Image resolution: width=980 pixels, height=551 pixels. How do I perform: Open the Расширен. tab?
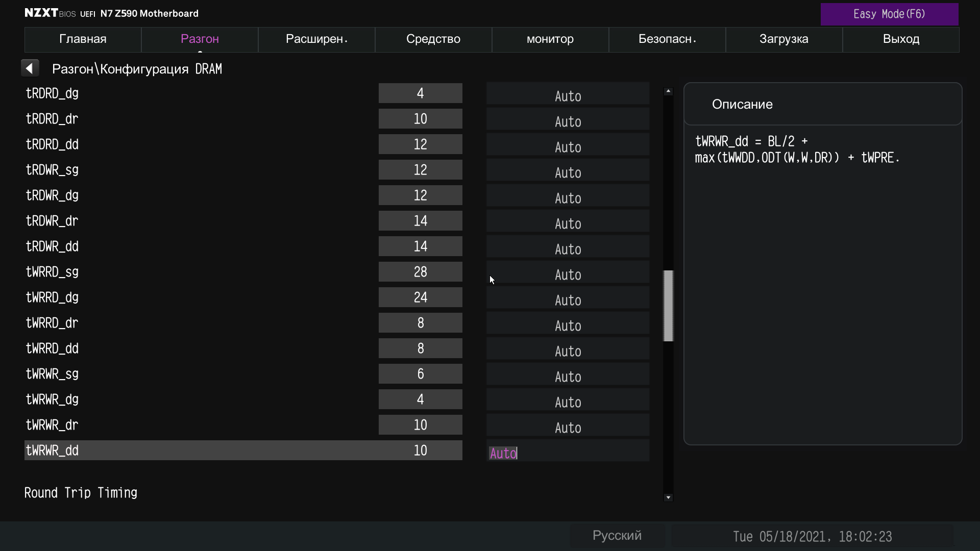(x=316, y=39)
